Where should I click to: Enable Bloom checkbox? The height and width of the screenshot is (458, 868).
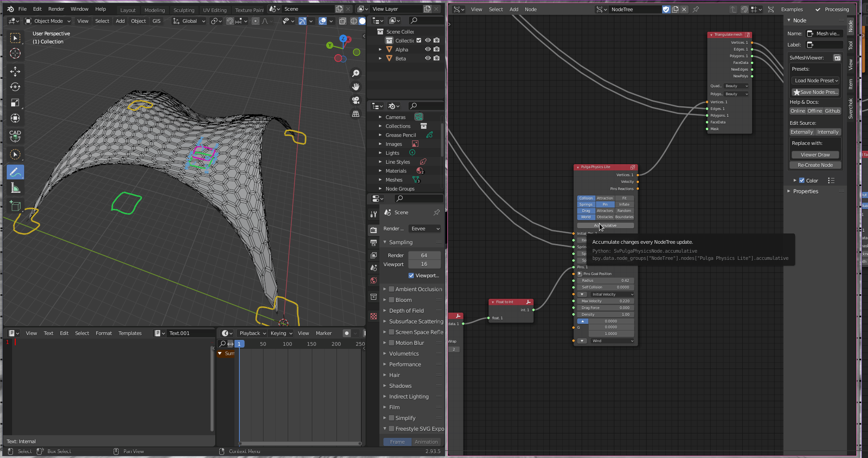tap(391, 300)
